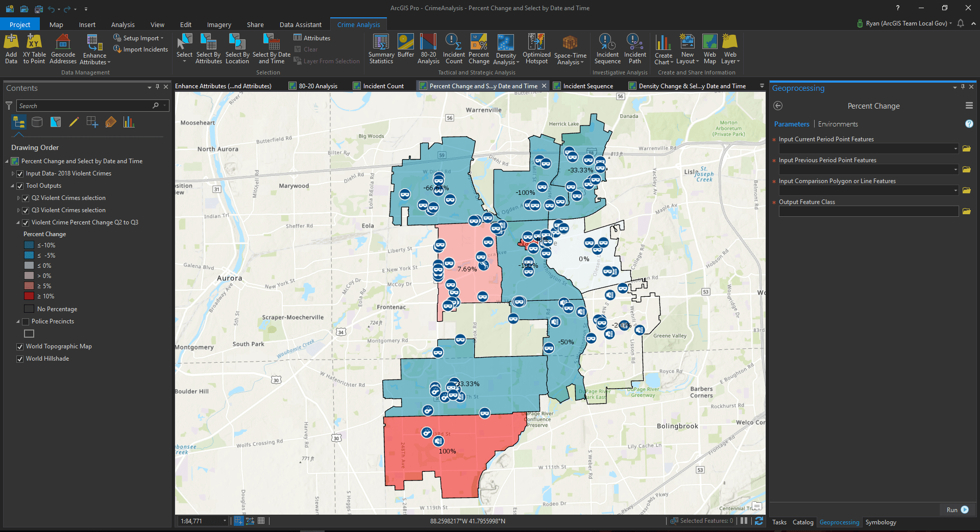Go back in Geoprocessing pane
The image size is (980, 532).
[x=778, y=106]
